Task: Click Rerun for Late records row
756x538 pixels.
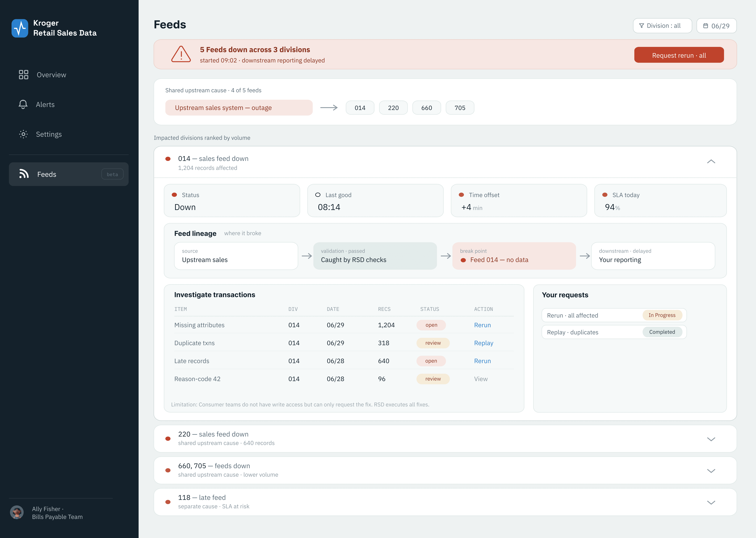Action: 483,361
